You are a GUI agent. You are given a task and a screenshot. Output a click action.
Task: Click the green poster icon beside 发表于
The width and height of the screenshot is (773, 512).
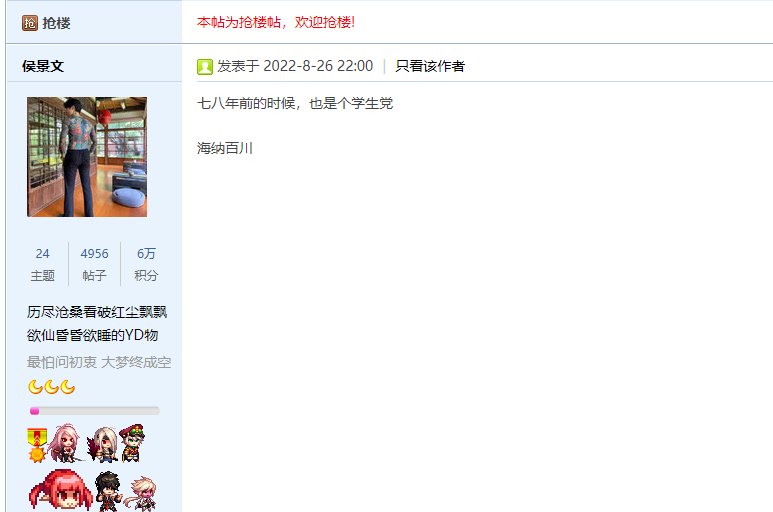[x=205, y=67]
